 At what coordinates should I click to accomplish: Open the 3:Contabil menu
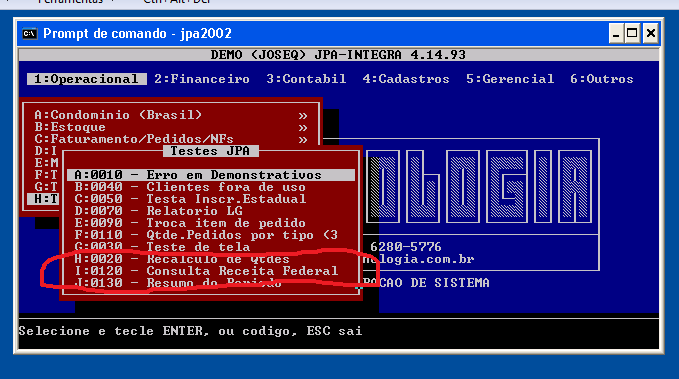[x=306, y=79]
